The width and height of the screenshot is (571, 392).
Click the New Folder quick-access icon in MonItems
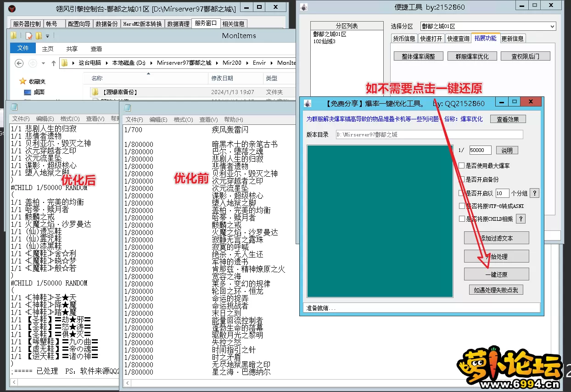pos(39,35)
